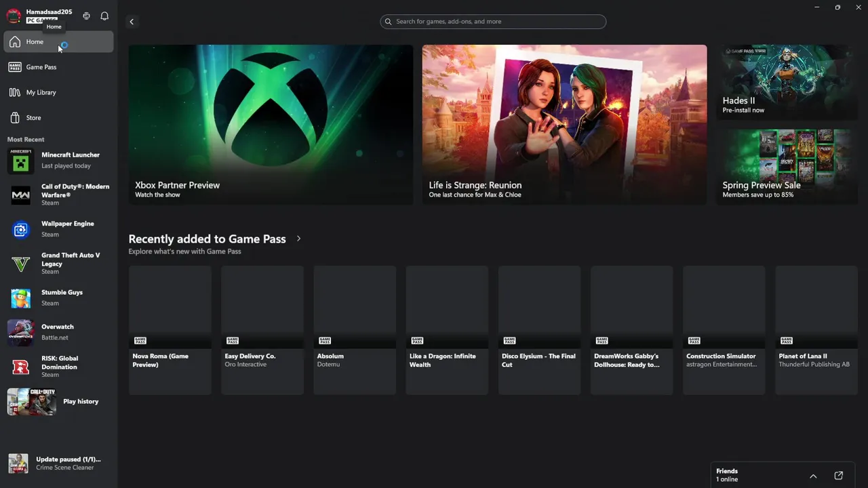
Task: Open the Planet of Lana II card
Action: [816, 330]
